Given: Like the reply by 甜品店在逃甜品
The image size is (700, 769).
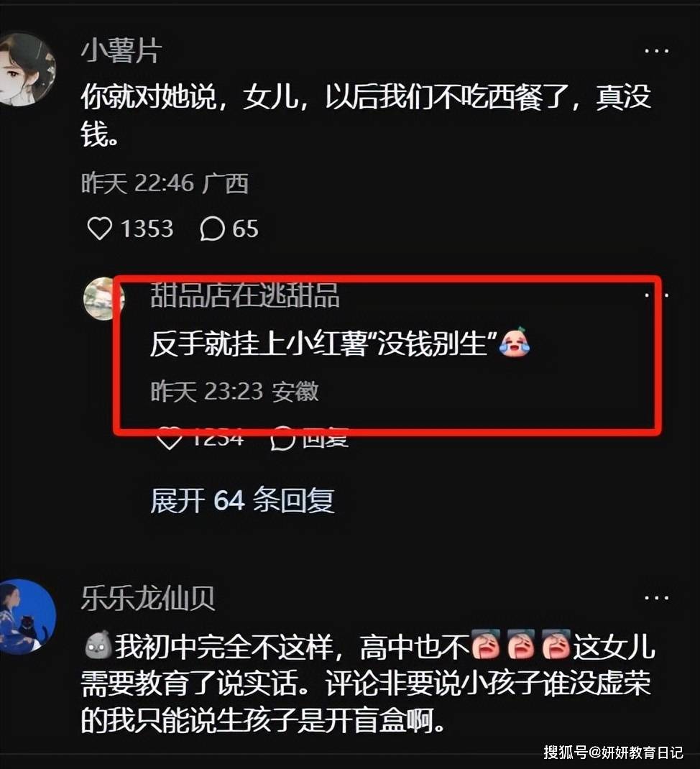Looking at the screenshot, I should tap(169, 438).
